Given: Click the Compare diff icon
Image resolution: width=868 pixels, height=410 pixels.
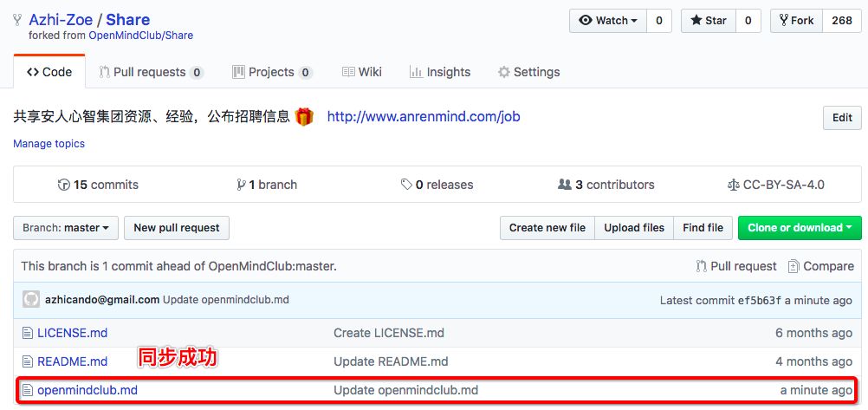Looking at the screenshot, I should (x=794, y=266).
